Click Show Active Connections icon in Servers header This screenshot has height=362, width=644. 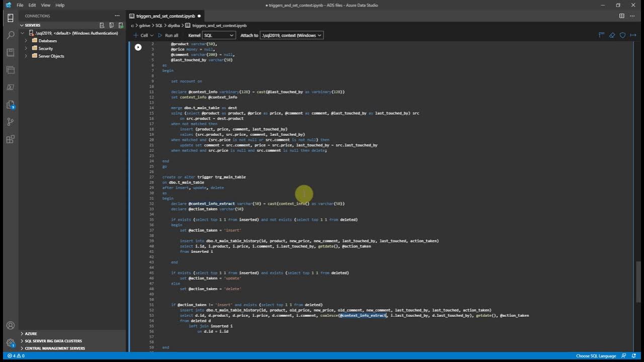pos(121,25)
